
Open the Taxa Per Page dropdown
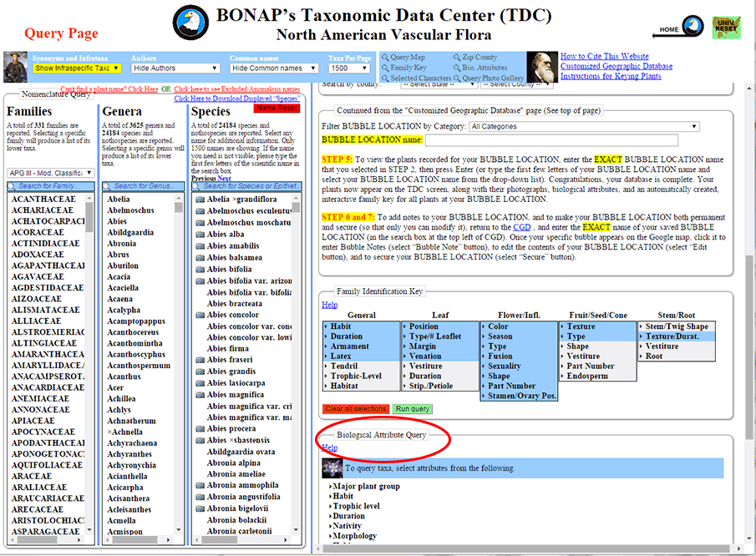(x=349, y=68)
